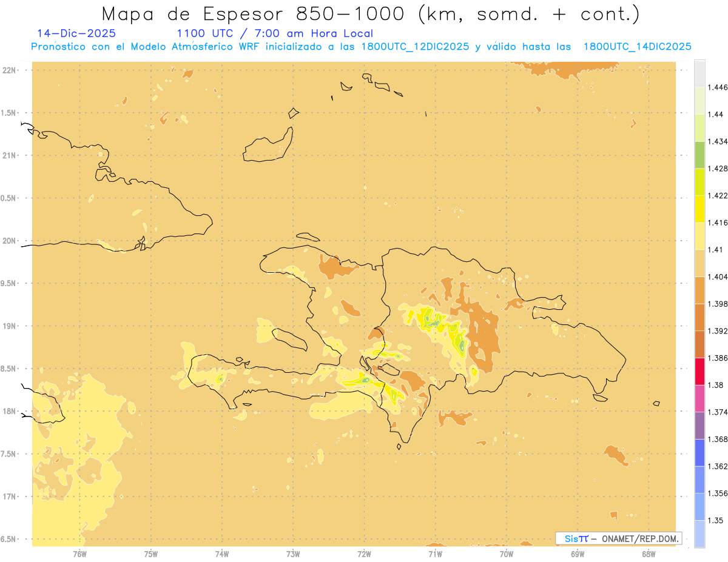This screenshot has width=728, height=562.
Task: Click the 70W longitude label
Action: [x=506, y=554]
